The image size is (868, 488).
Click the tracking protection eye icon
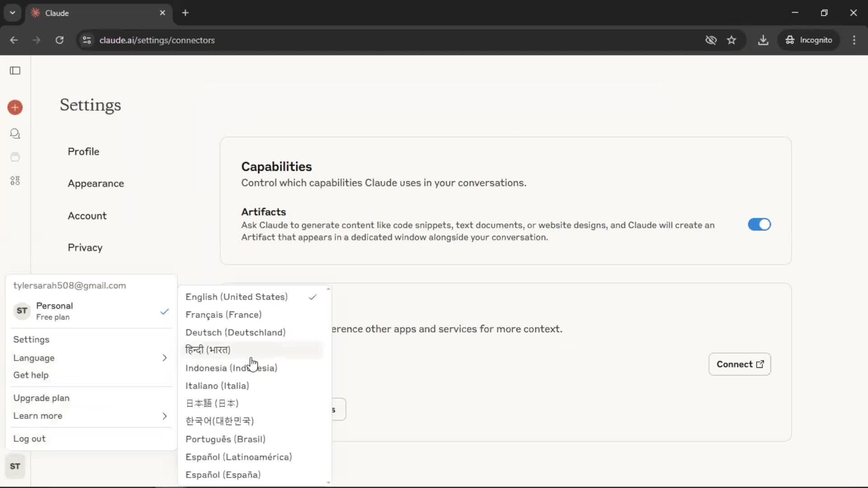711,40
